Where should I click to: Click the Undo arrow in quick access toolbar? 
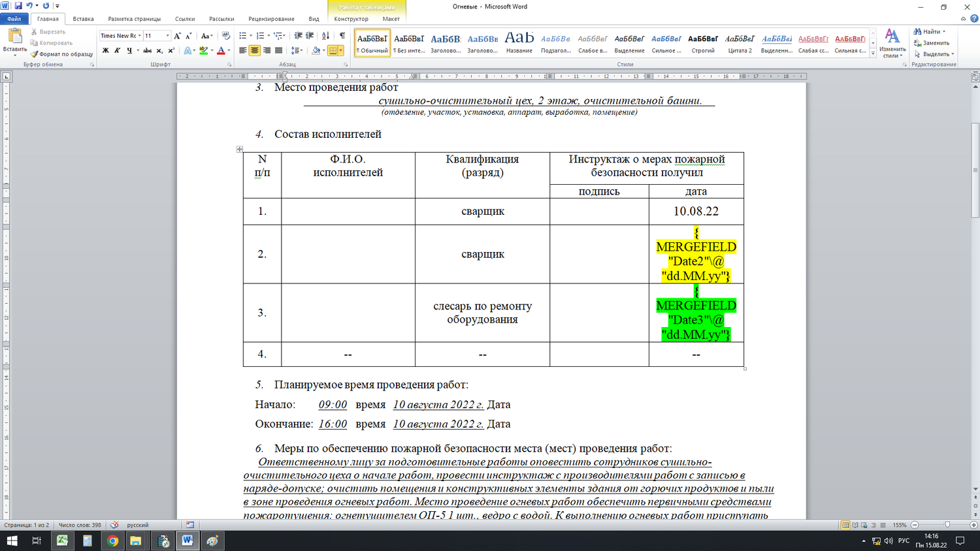click(29, 5)
